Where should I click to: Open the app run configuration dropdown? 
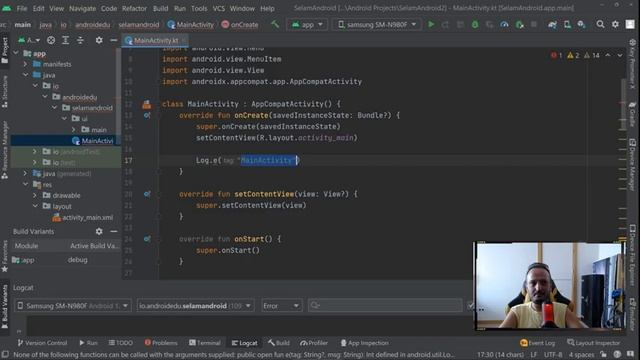coord(307,24)
